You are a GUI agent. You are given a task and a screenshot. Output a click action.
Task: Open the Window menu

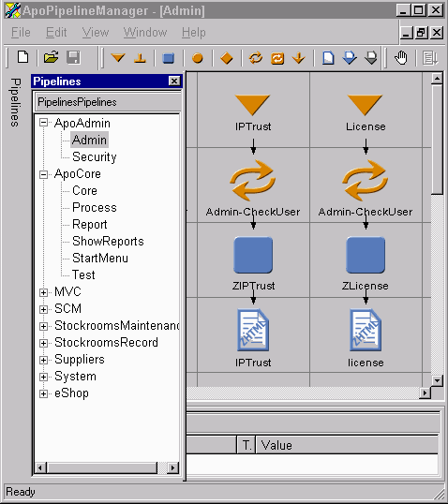(x=145, y=33)
